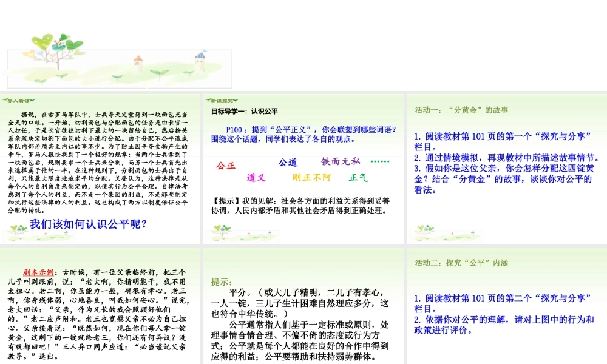Select the magenta word 道义
The image size is (607, 364).
(x=256, y=178)
